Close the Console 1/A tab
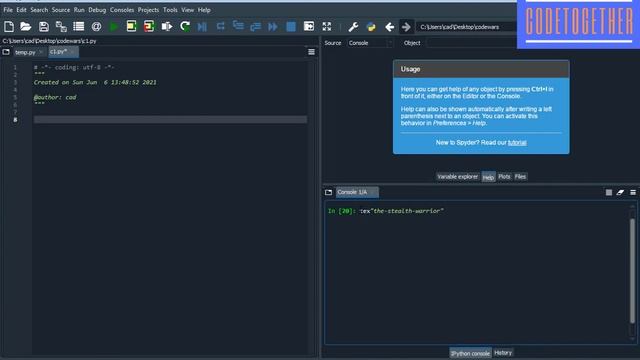Image resolution: width=640 pixels, height=360 pixels. point(374,192)
